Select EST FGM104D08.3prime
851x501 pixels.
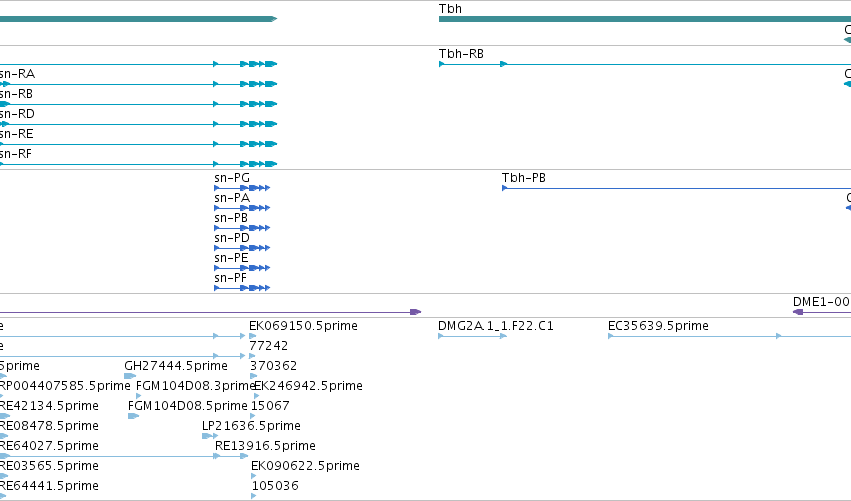(x=195, y=386)
